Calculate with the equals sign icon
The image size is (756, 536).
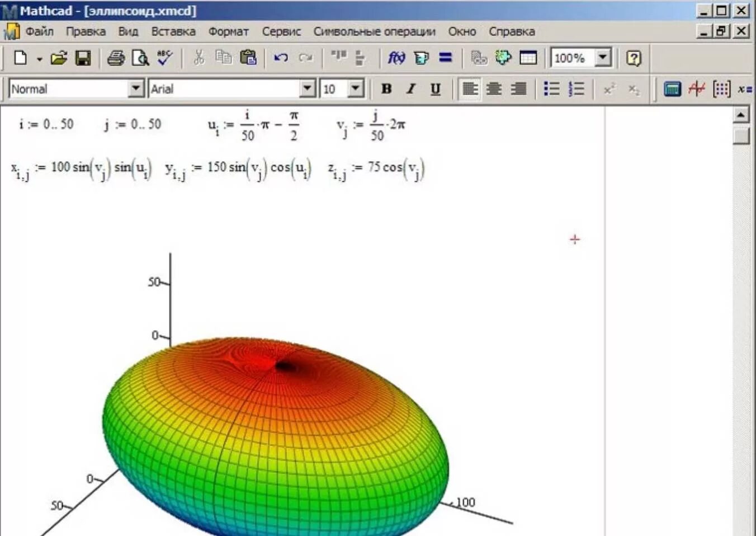click(445, 58)
